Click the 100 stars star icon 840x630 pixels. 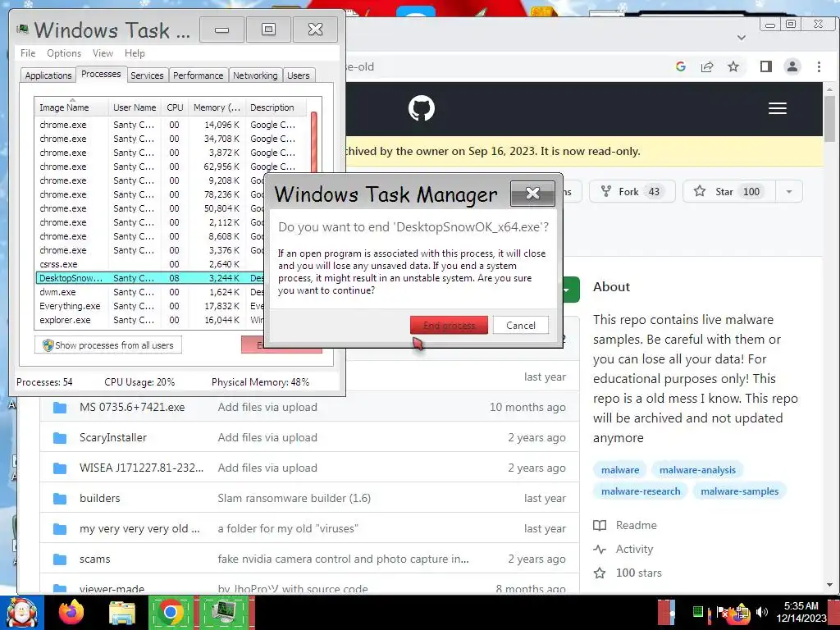[x=600, y=573]
